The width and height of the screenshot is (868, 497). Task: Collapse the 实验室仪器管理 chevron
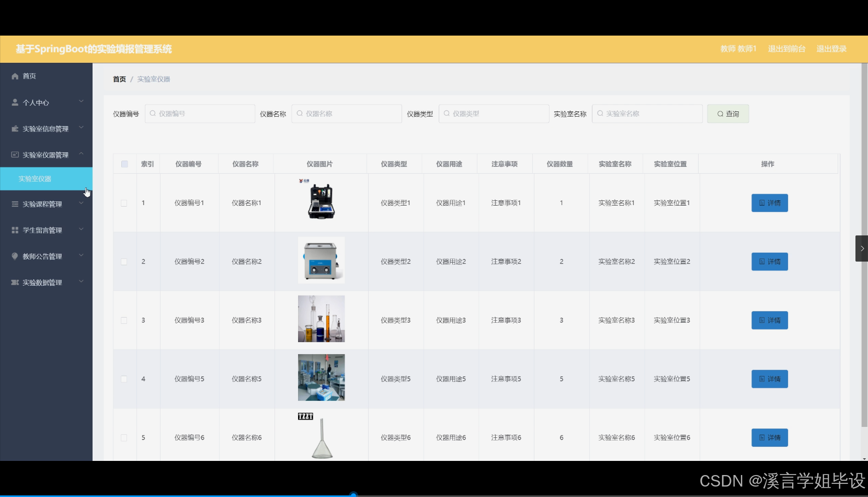[81, 154]
